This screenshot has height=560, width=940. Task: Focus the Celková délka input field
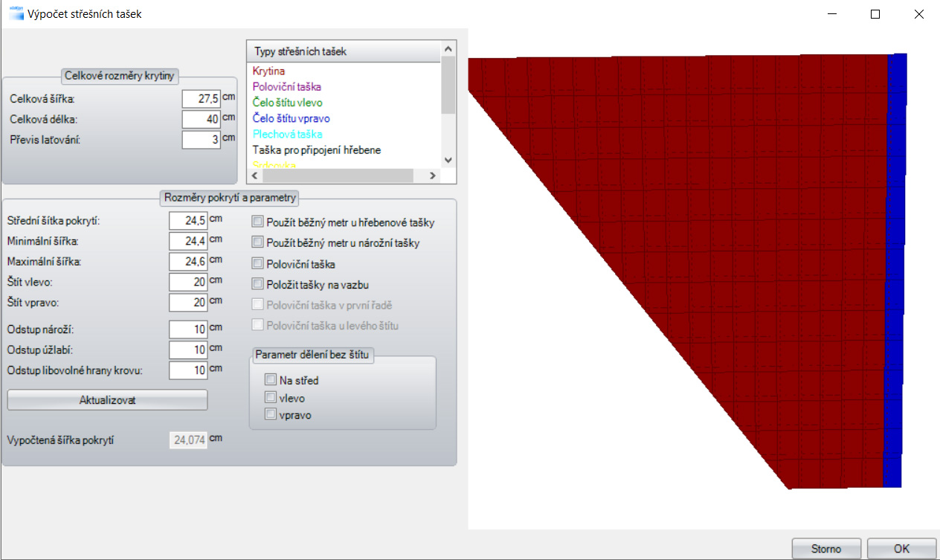click(x=201, y=119)
